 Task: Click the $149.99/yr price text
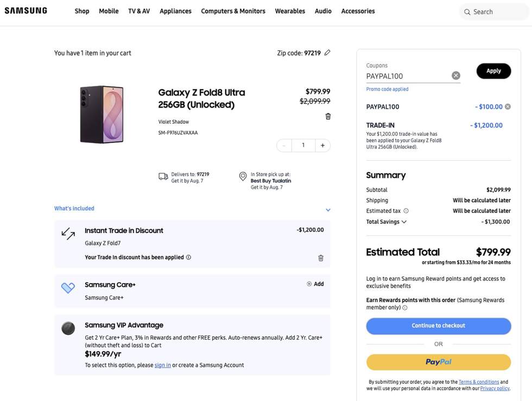click(x=103, y=354)
